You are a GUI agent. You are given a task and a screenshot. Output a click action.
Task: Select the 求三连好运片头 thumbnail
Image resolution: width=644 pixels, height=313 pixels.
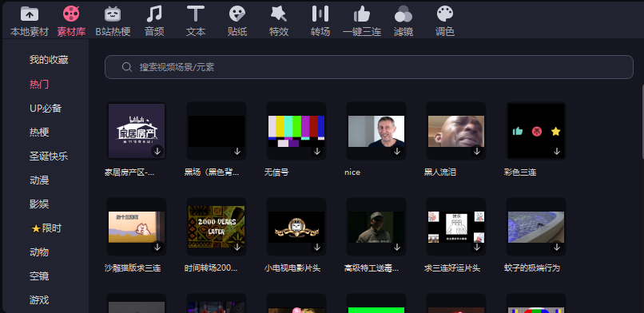tap(456, 227)
